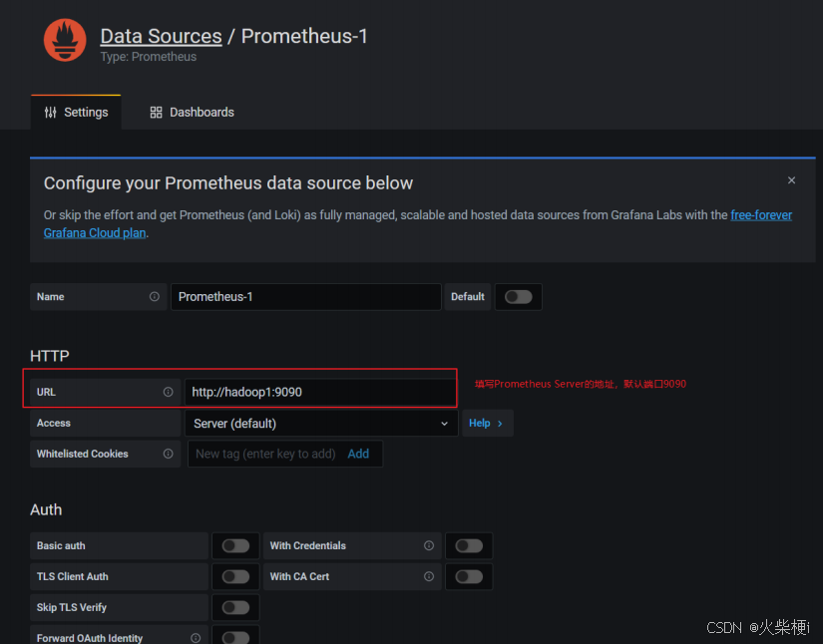Open the Data Sources breadcrumb link
The width and height of the screenshot is (823, 644).
161,37
